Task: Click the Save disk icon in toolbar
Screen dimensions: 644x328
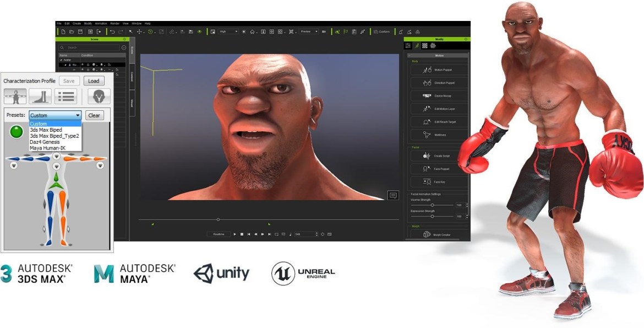Action: [x=80, y=31]
